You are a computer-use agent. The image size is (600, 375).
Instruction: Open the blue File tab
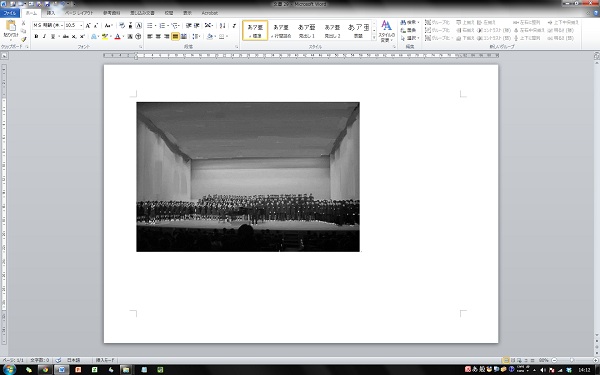[x=10, y=13]
